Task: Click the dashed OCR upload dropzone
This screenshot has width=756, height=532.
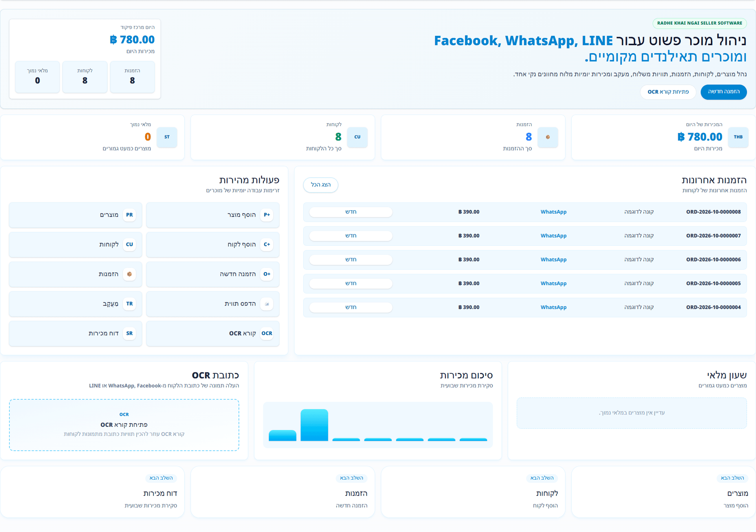Action: [x=124, y=425]
